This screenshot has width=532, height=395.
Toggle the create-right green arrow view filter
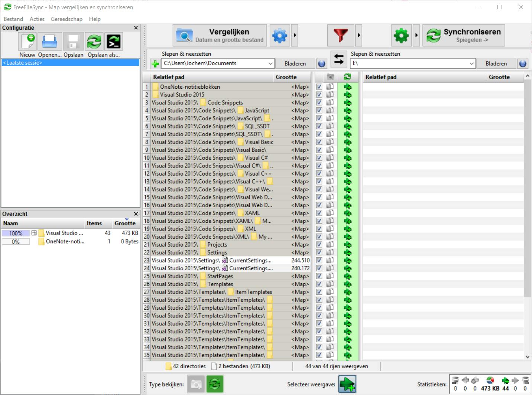point(347,384)
